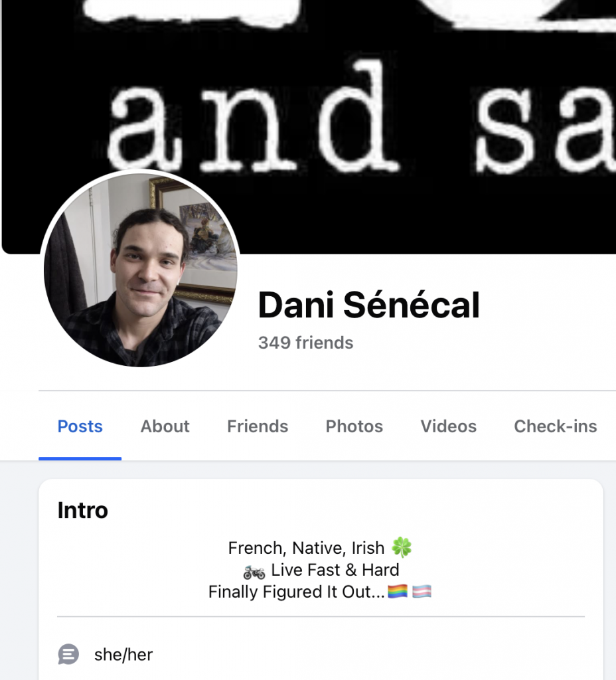This screenshot has width=616, height=680.
Task: Select the Posts tab
Action: (80, 426)
